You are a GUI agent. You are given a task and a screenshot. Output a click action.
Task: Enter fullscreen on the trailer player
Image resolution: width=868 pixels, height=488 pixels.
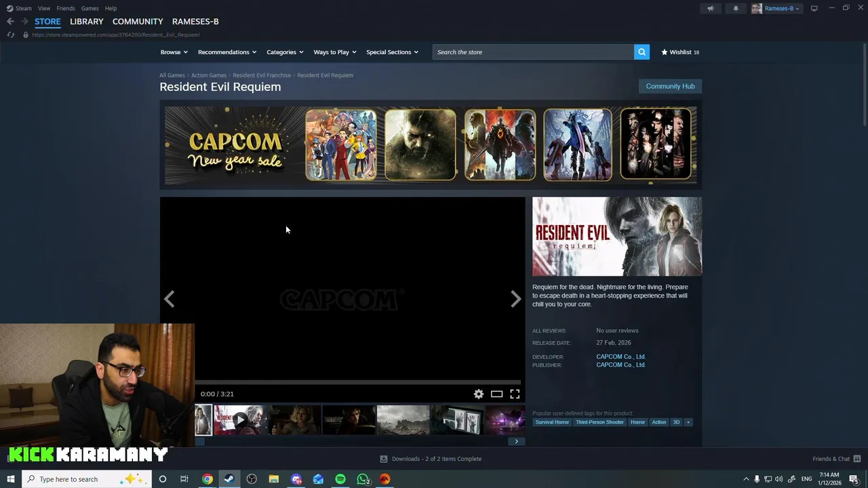pyautogui.click(x=515, y=394)
